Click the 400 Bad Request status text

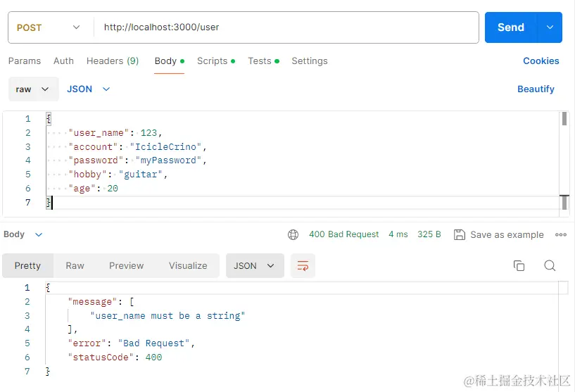[343, 234]
